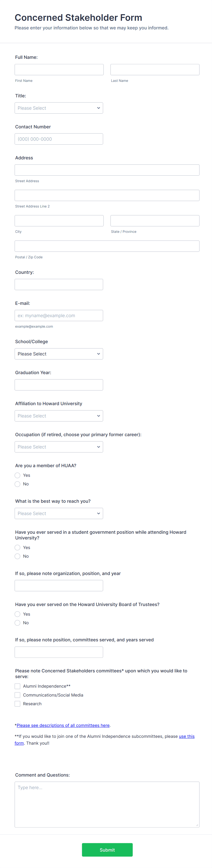Click the First Name input field
Image resolution: width=212 pixels, height=868 pixels.
coord(59,69)
